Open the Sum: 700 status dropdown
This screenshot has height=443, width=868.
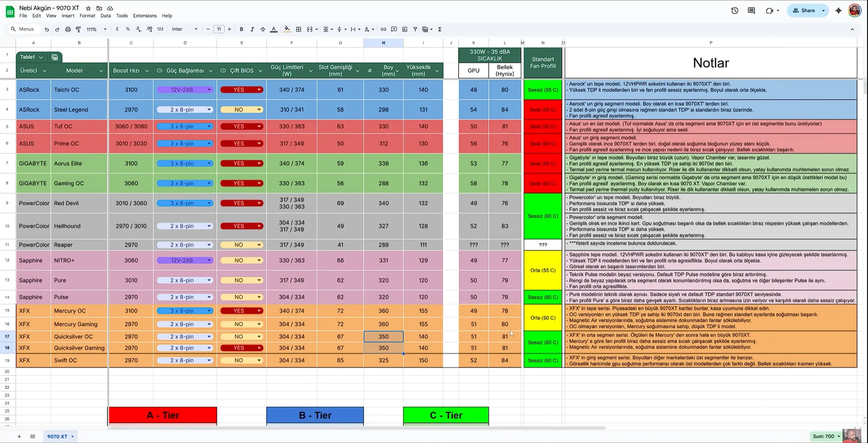[x=826, y=436]
